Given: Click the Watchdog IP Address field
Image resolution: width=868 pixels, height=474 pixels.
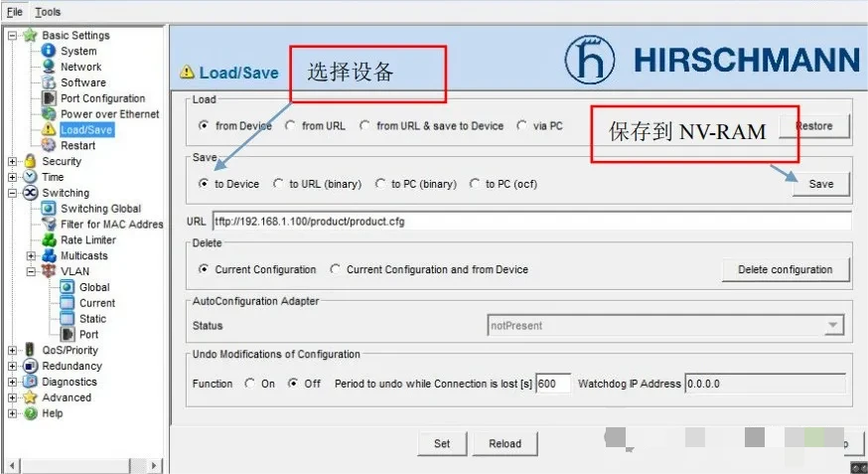Looking at the screenshot, I should (x=765, y=384).
